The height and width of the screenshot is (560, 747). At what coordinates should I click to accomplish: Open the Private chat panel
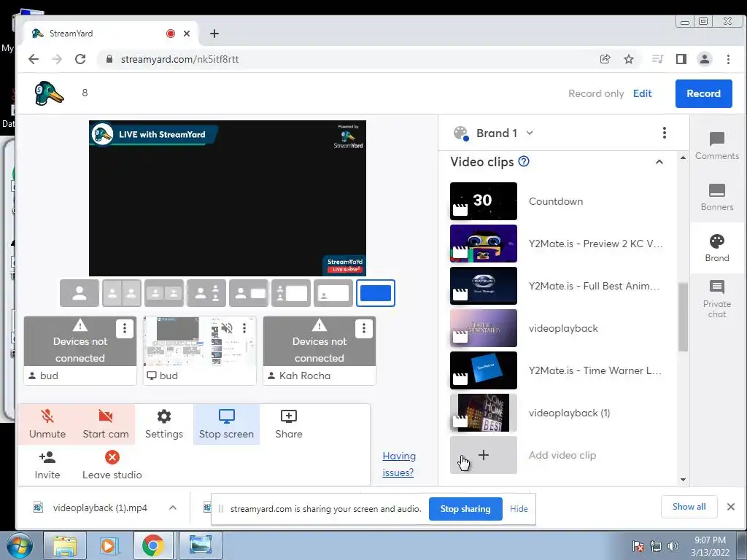[x=716, y=299]
